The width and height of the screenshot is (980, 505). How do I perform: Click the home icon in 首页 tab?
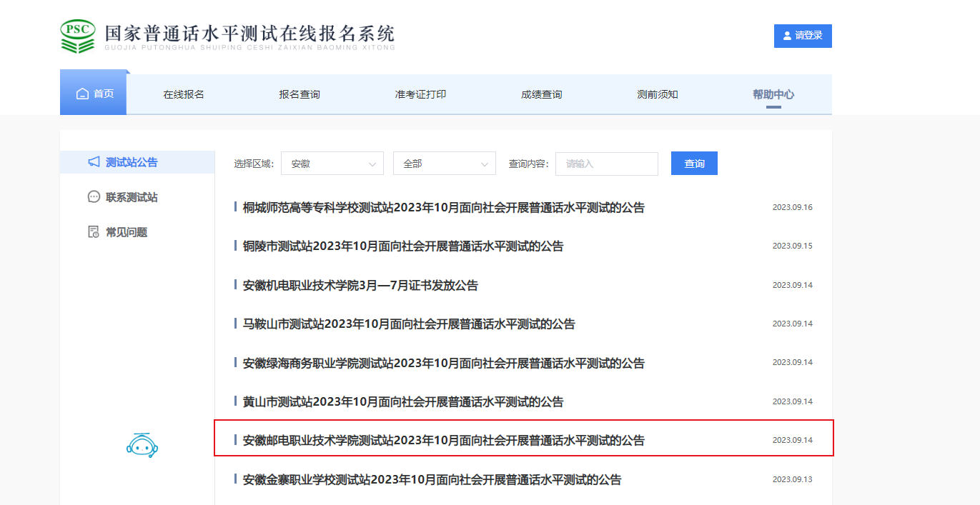coord(82,94)
